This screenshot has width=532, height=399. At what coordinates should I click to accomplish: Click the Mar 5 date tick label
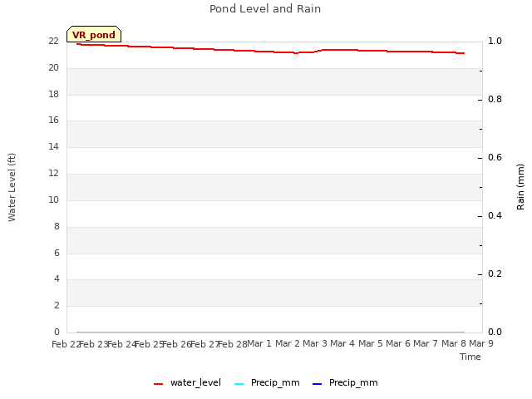(x=371, y=343)
